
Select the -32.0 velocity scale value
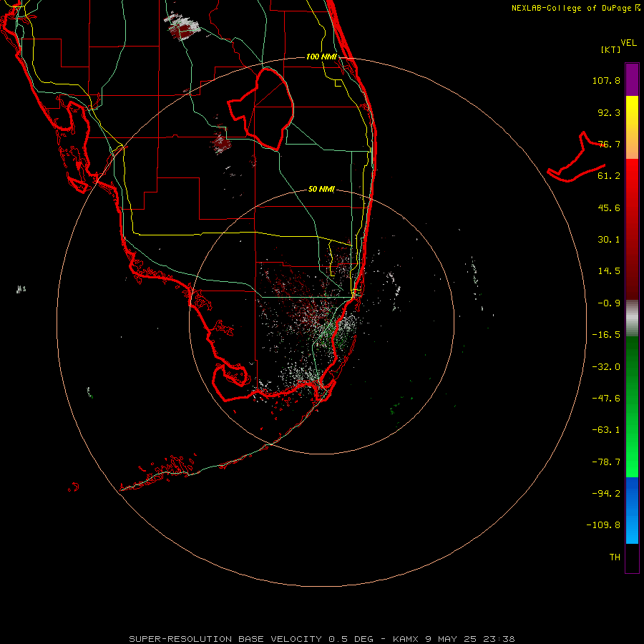click(606, 367)
